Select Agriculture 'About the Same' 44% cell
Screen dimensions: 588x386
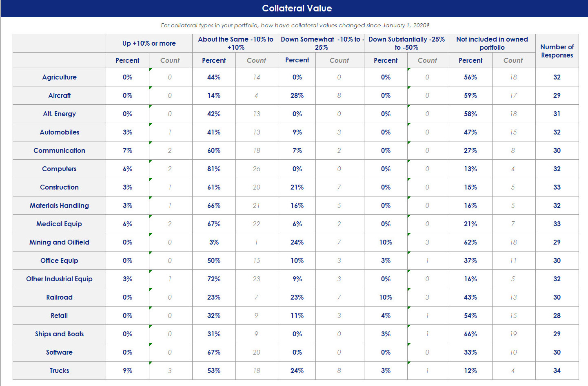click(214, 77)
